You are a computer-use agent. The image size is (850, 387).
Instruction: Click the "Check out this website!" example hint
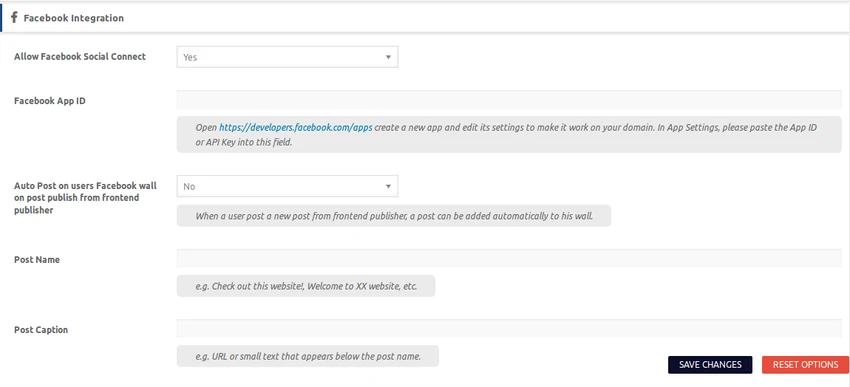coord(306,286)
